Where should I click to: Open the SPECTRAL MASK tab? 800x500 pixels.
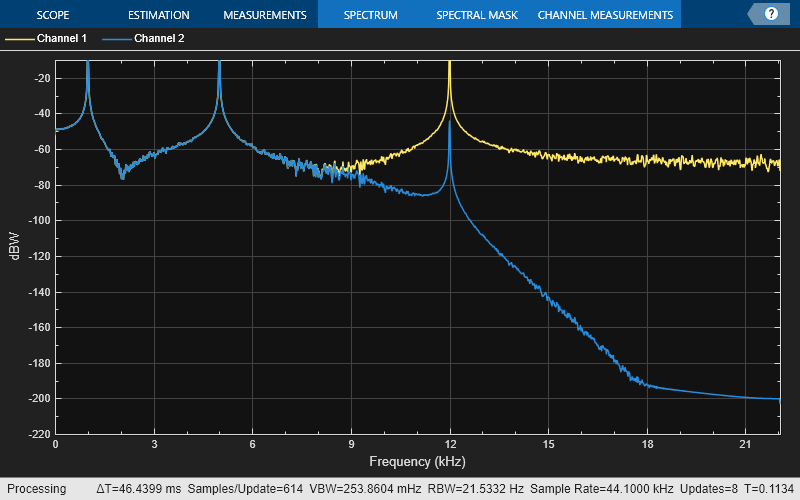(x=476, y=15)
